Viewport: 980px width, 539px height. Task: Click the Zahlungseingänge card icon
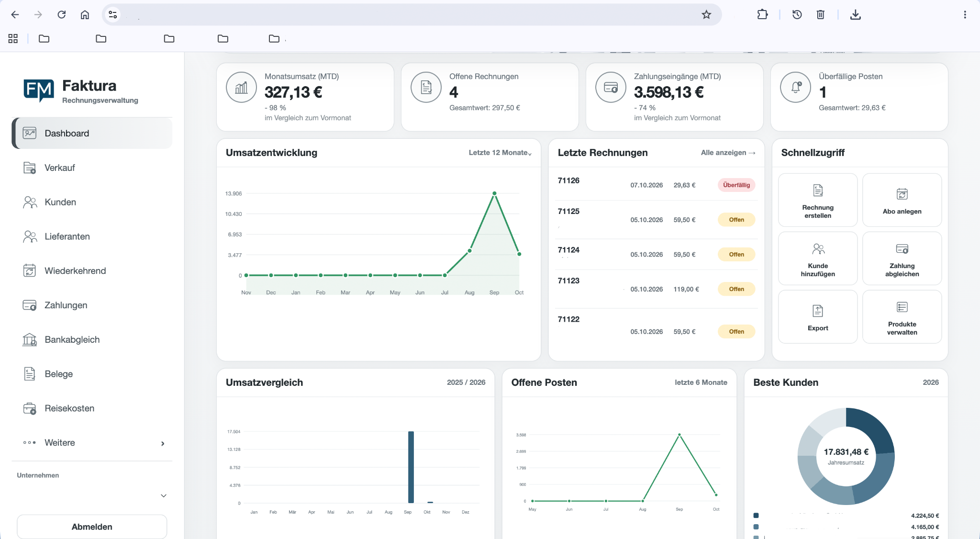click(611, 87)
